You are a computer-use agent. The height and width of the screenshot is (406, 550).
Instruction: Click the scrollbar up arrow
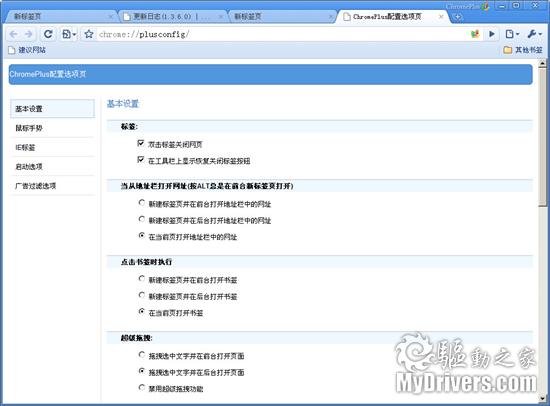pos(543,64)
